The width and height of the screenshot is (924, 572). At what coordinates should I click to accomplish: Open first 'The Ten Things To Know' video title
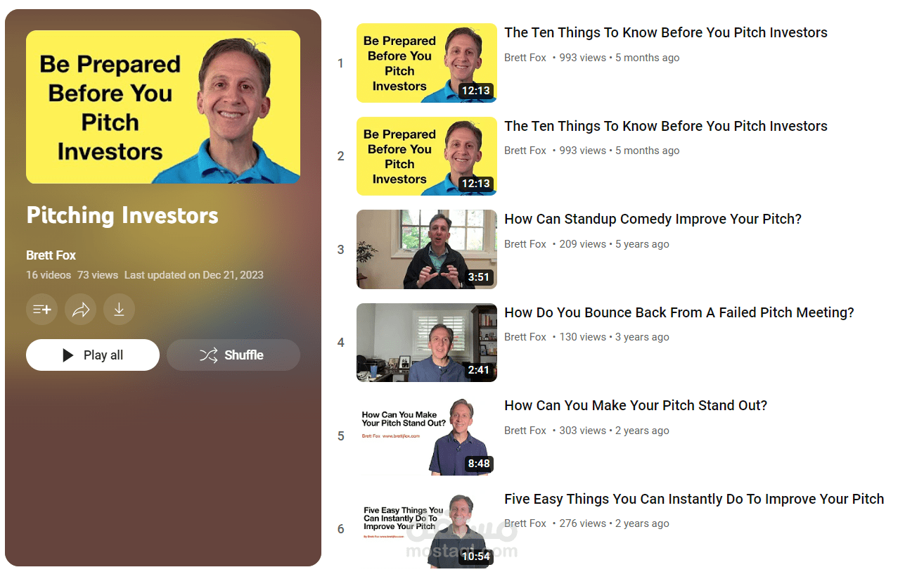666,32
